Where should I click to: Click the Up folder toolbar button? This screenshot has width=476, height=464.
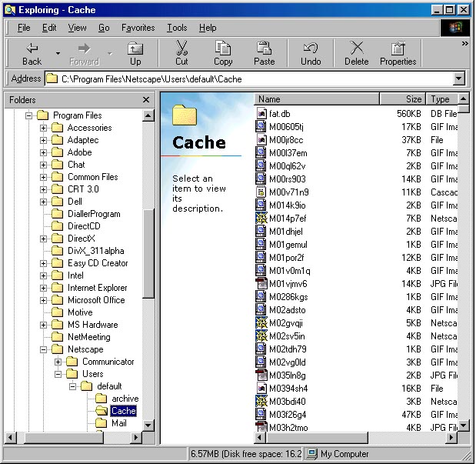pos(135,54)
